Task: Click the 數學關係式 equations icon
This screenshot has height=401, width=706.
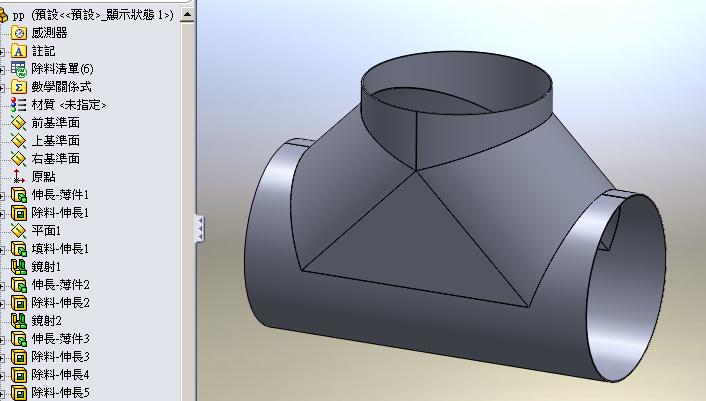Action: [x=18, y=87]
